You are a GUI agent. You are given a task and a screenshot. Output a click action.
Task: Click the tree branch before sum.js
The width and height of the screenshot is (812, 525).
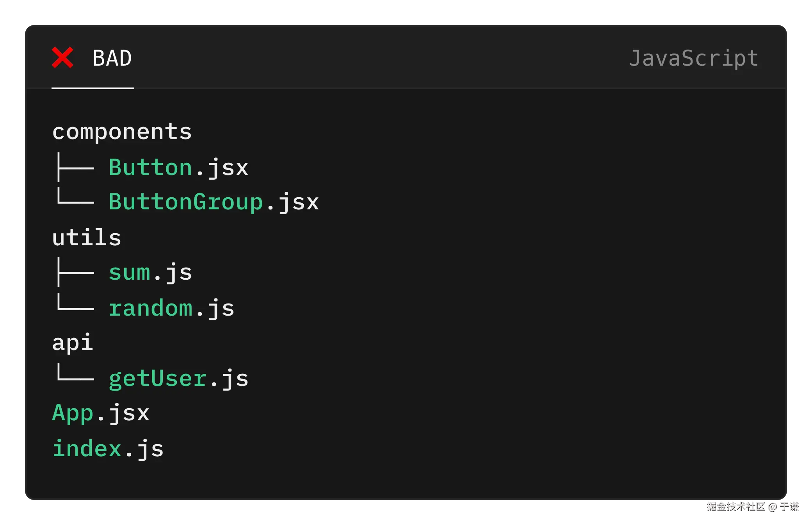coord(75,272)
